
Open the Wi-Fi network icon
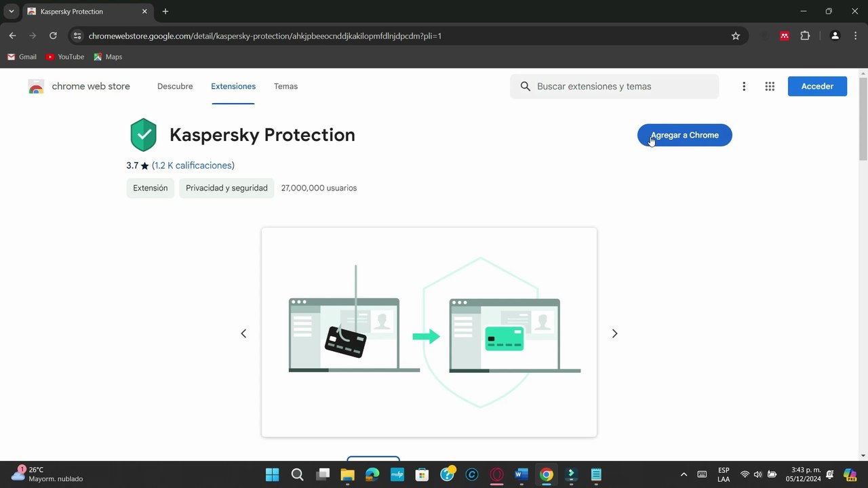pyautogui.click(x=745, y=474)
